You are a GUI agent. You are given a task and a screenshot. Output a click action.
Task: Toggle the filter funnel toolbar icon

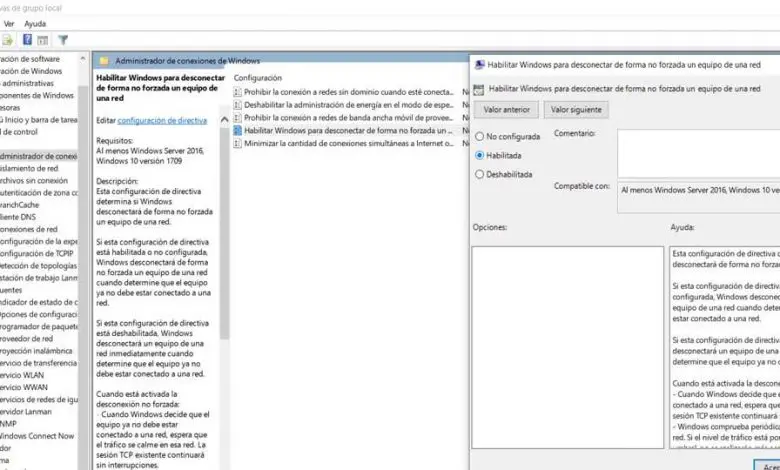[63, 40]
